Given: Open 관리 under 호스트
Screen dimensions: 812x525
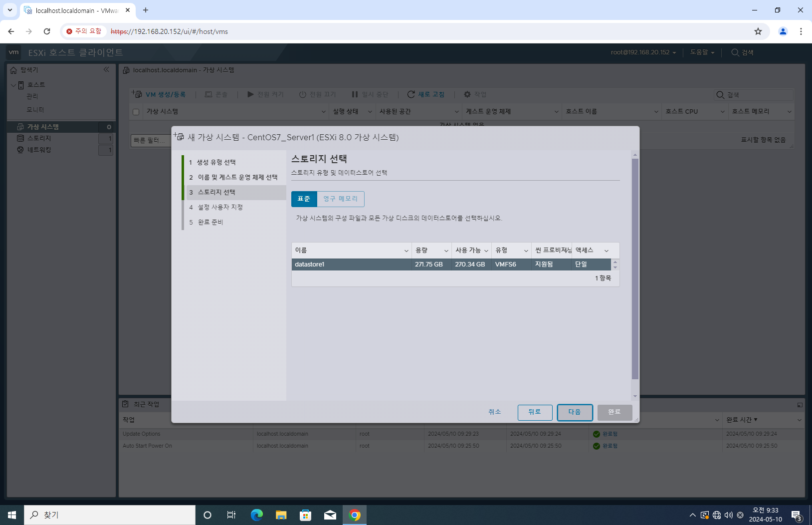Looking at the screenshot, I should pos(32,96).
